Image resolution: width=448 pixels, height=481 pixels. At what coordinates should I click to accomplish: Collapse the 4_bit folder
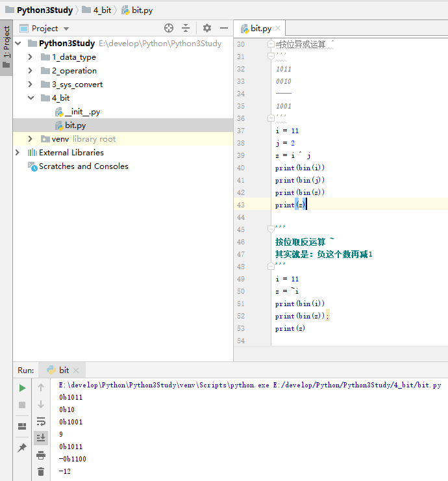[31, 98]
